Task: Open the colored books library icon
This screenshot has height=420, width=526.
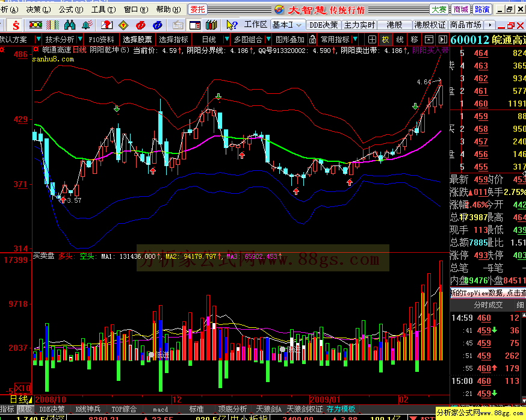Action: click(x=211, y=25)
